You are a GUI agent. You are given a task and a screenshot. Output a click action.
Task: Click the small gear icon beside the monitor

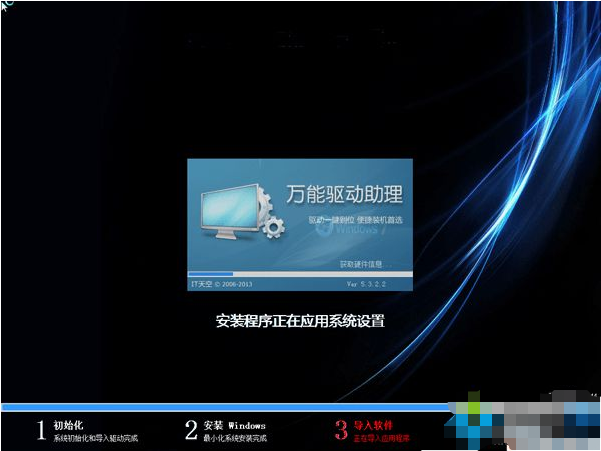click(x=274, y=228)
